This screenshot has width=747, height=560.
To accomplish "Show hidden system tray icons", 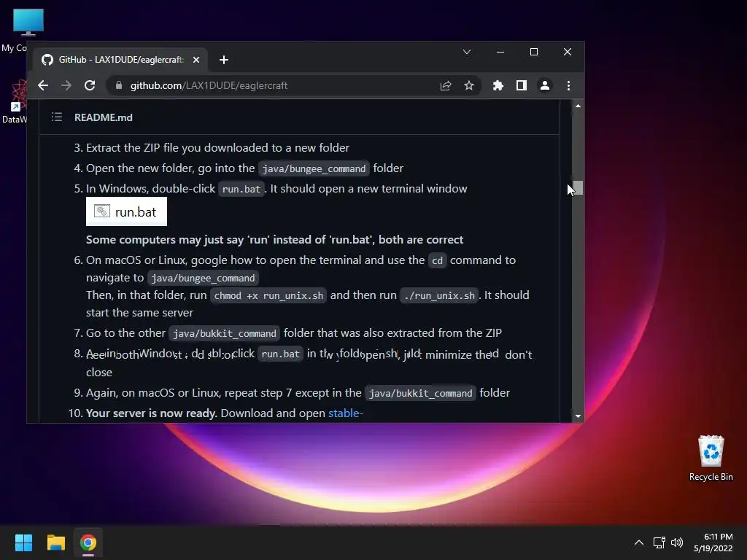I will tap(639, 542).
